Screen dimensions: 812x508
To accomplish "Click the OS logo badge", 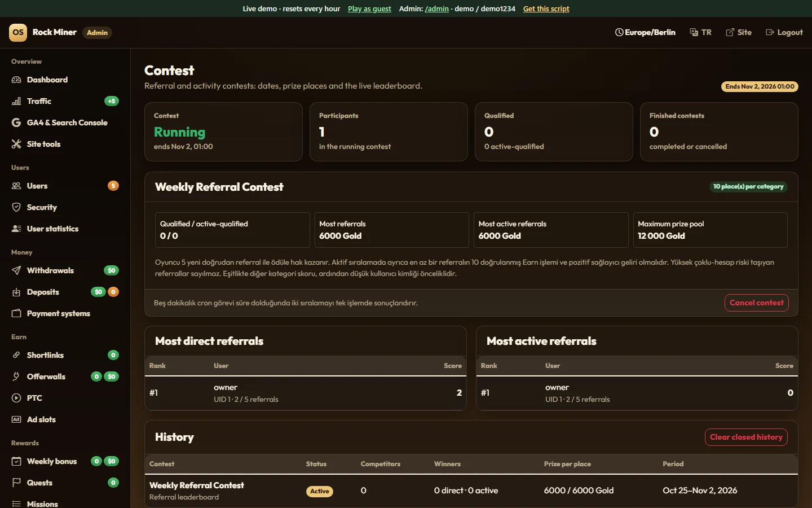I will click(x=18, y=32).
